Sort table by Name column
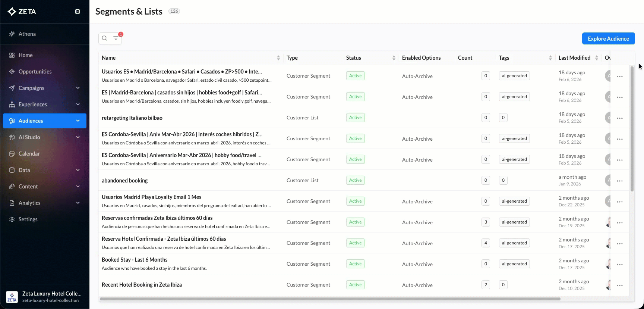The width and height of the screenshot is (644, 309). coord(278,58)
